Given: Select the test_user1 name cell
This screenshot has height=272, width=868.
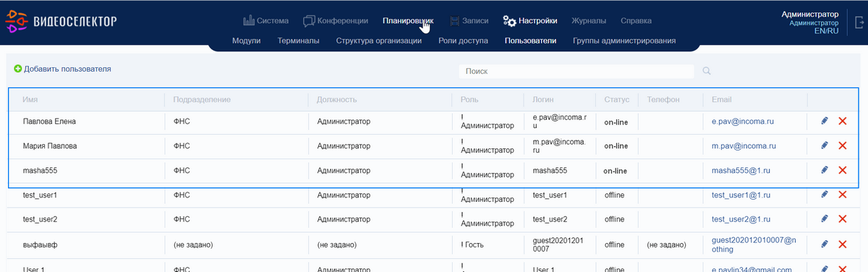Looking at the screenshot, I should pyautogui.click(x=40, y=195).
